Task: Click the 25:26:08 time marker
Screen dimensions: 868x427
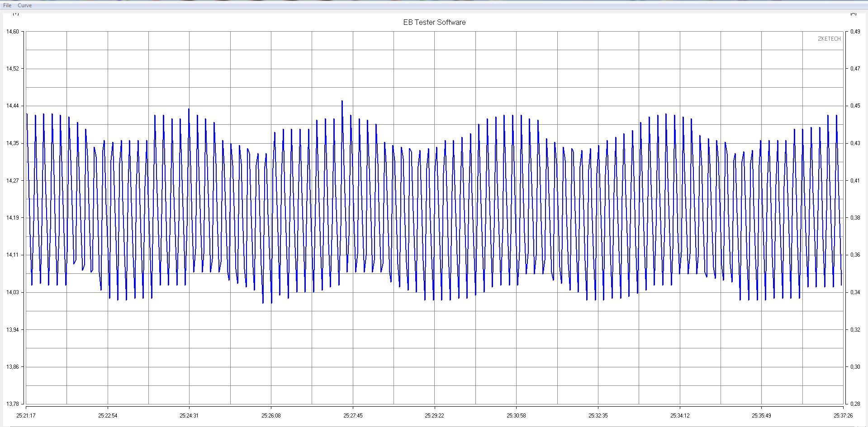Action: click(x=271, y=415)
